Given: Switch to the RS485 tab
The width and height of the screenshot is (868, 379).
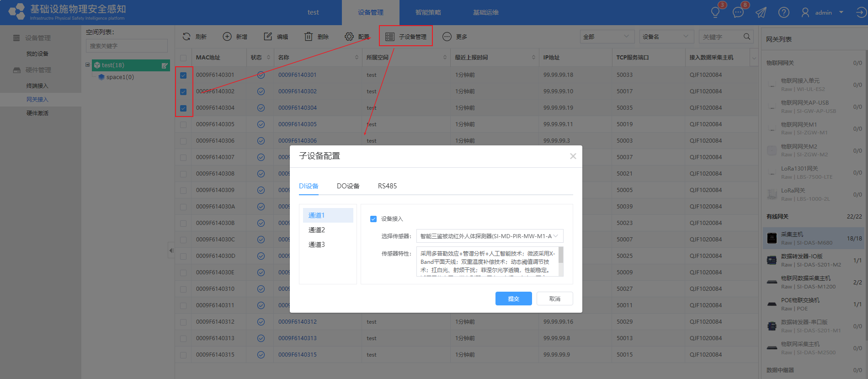Looking at the screenshot, I should pos(387,186).
